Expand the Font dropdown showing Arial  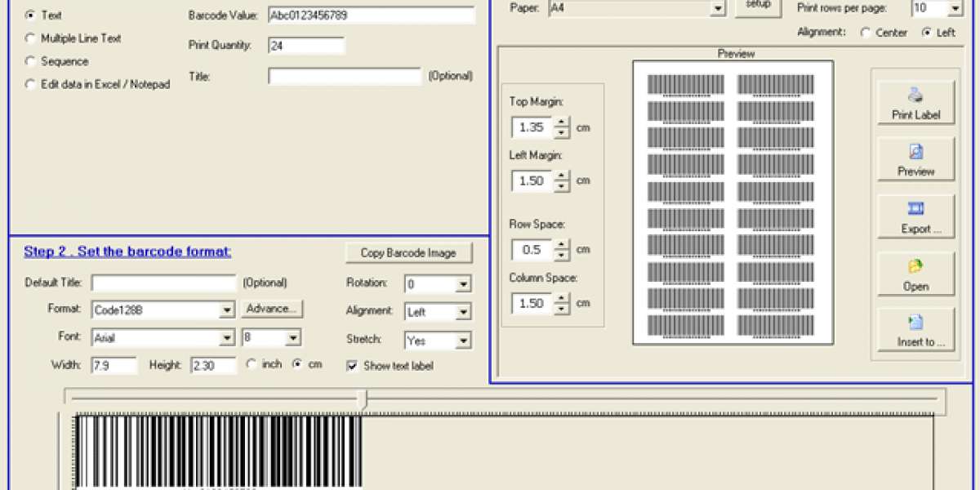click(x=227, y=338)
